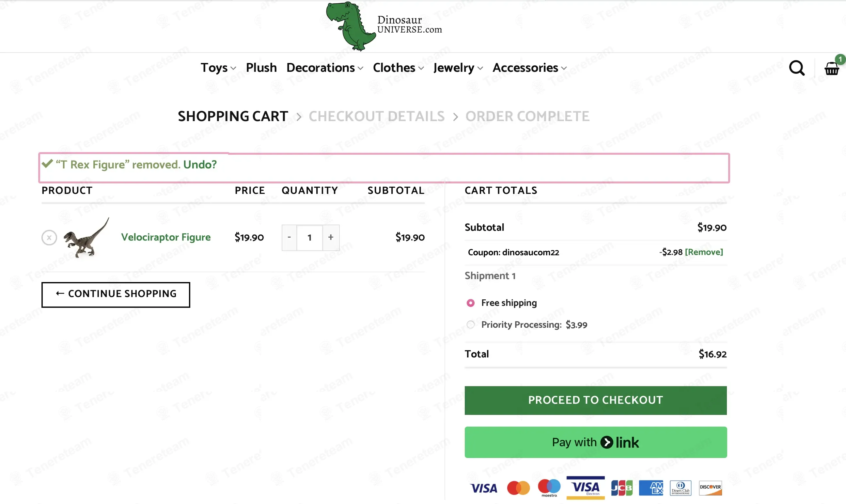Click the $16.92 total amount
This screenshot has height=504, width=846.
pos(712,354)
